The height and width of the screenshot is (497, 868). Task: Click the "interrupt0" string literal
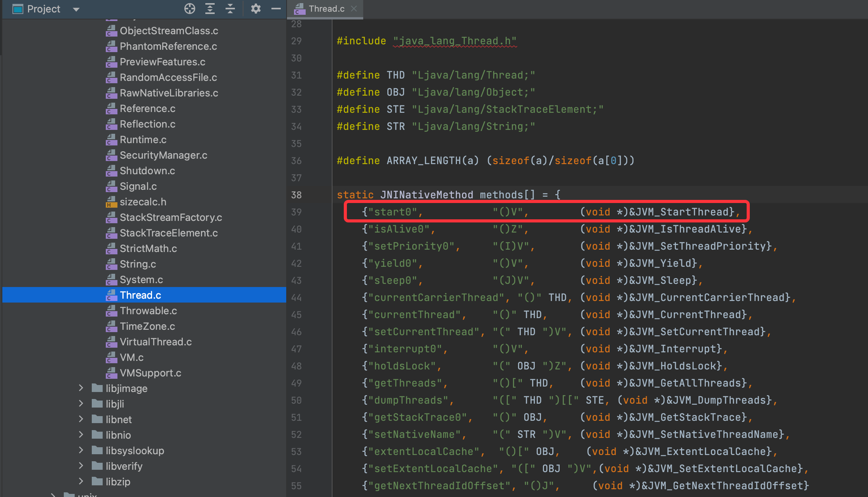click(x=405, y=349)
